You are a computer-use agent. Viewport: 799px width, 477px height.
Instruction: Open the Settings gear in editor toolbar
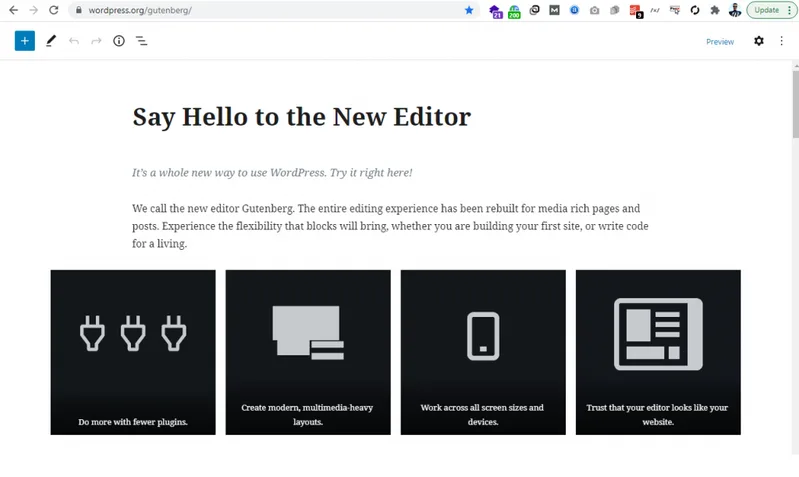pos(759,41)
